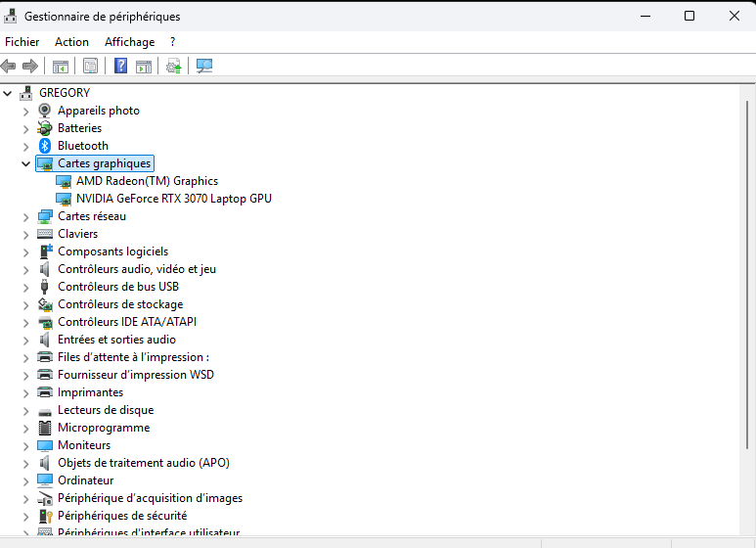This screenshot has width=756, height=548.
Task: Expand Contrôleurs audio, vidéo et jeu
Action: coord(26,270)
